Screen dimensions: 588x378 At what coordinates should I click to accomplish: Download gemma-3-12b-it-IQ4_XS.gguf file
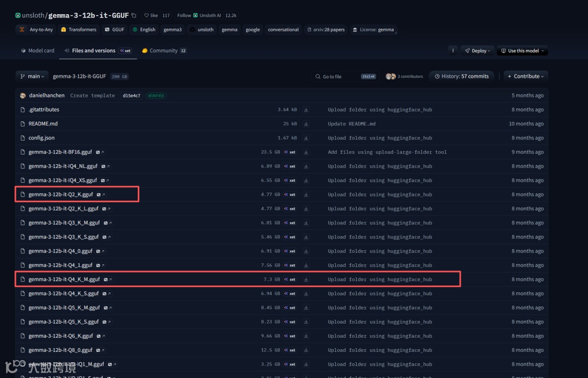(x=306, y=180)
